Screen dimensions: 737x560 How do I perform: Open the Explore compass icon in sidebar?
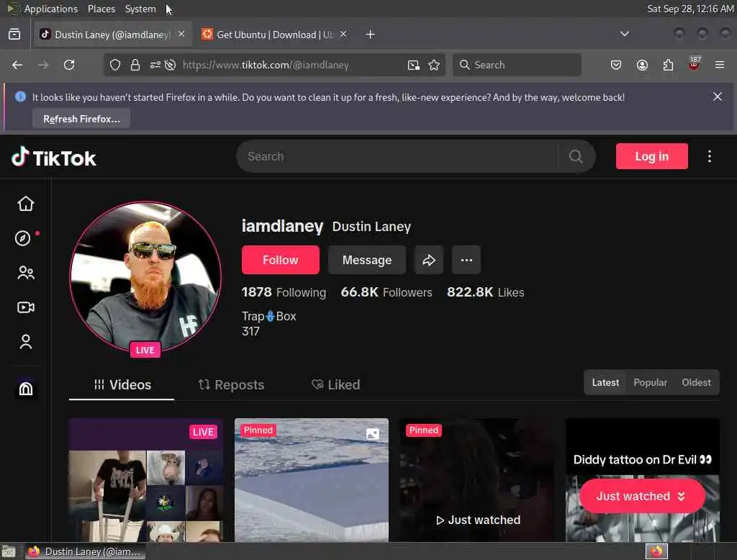[22, 238]
